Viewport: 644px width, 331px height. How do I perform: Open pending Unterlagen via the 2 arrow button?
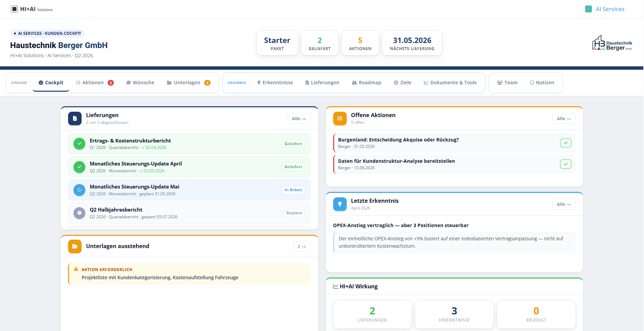[x=302, y=246]
